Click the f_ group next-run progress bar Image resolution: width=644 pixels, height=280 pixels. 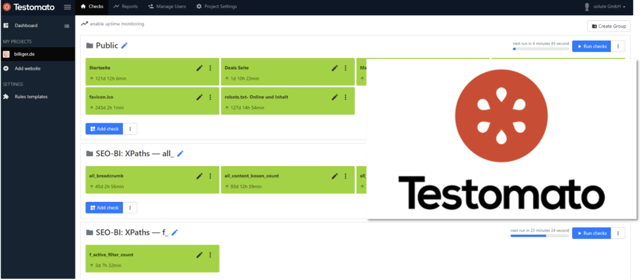540,235
